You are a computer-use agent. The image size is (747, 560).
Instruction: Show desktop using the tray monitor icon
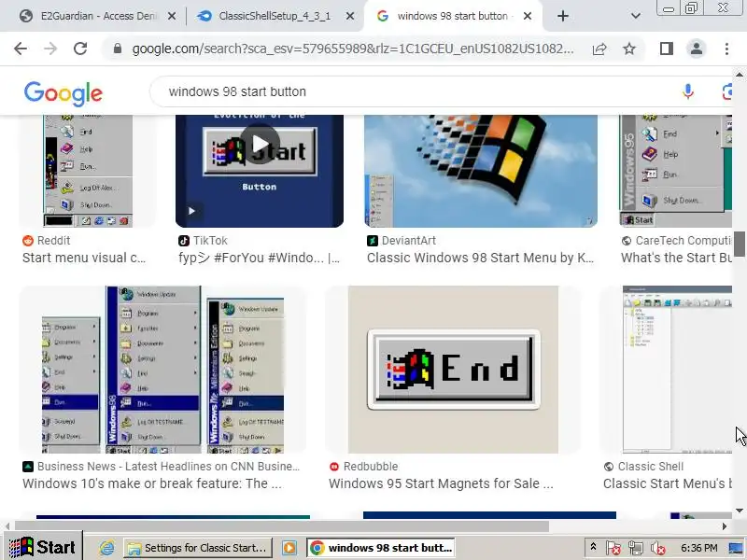[x=737, y=548]
